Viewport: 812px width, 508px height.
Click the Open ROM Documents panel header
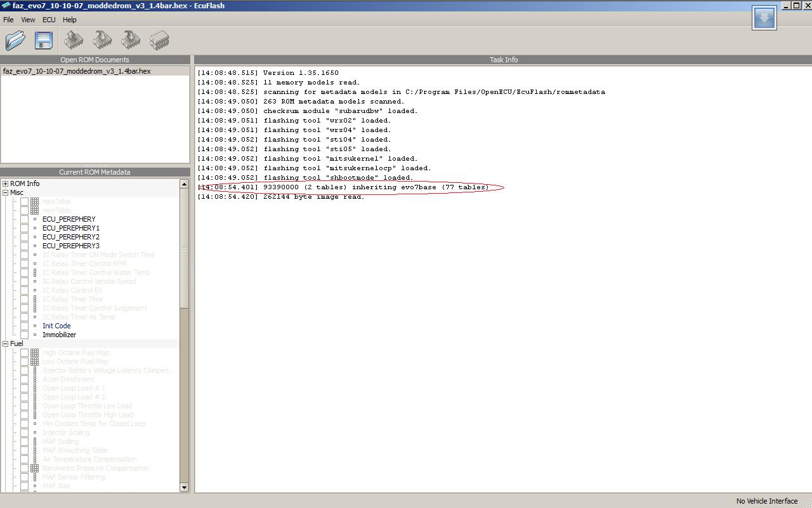tap(95, 60)
